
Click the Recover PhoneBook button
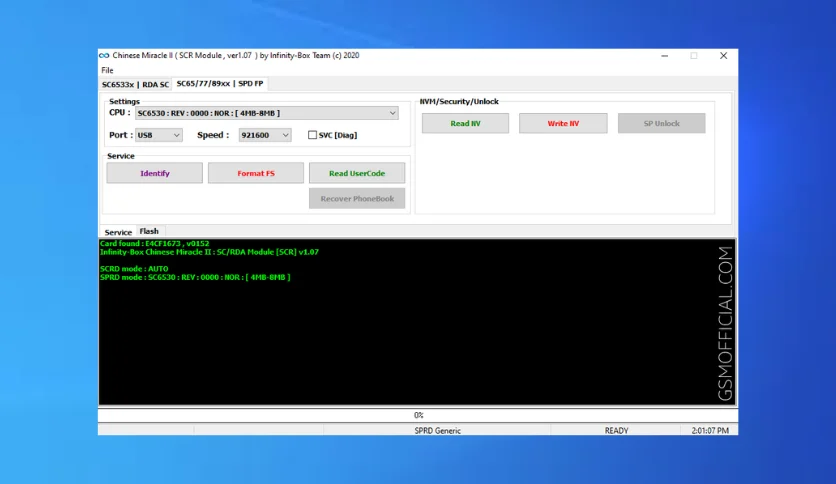pyautogui.click(x=357, y=198)
